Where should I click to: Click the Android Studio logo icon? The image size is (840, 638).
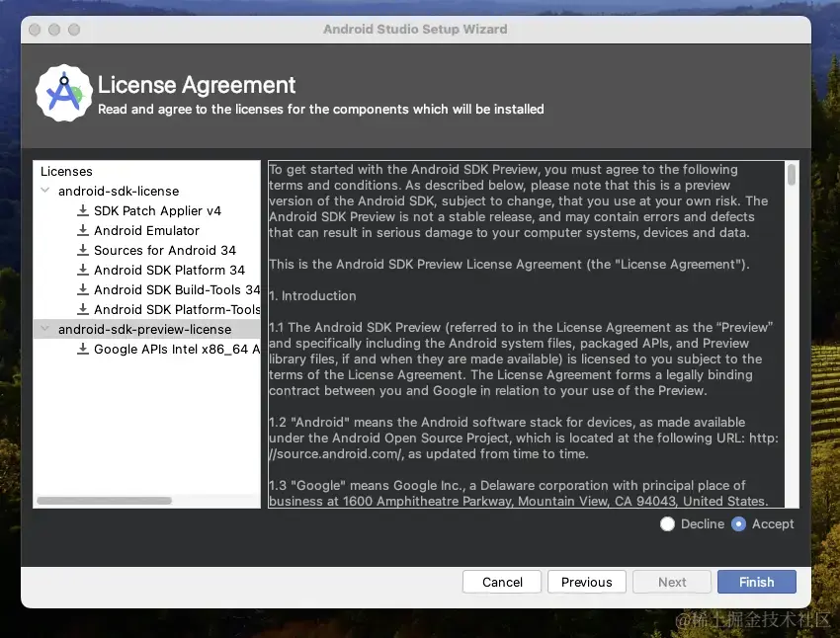(x=64, y=93)
